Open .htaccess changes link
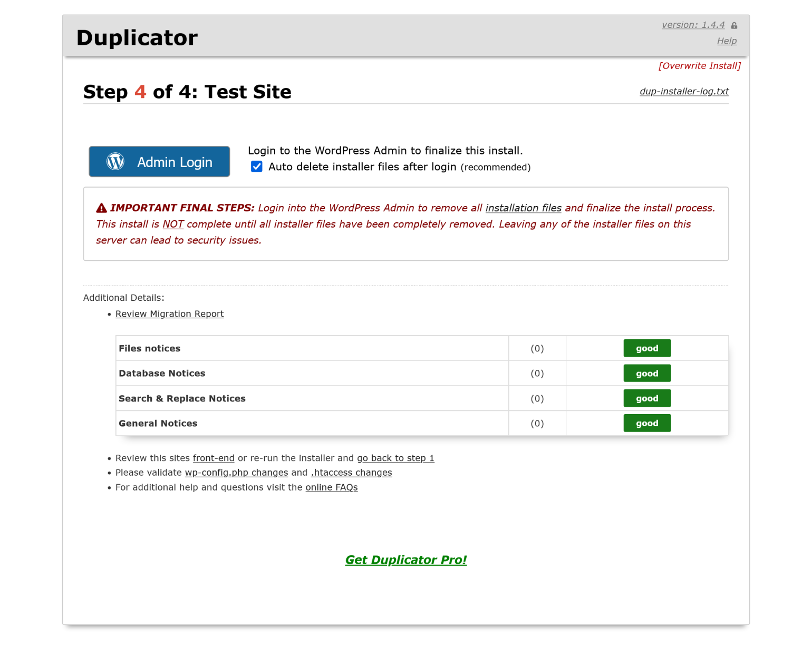The image size is (812, 647). [351, 473]
